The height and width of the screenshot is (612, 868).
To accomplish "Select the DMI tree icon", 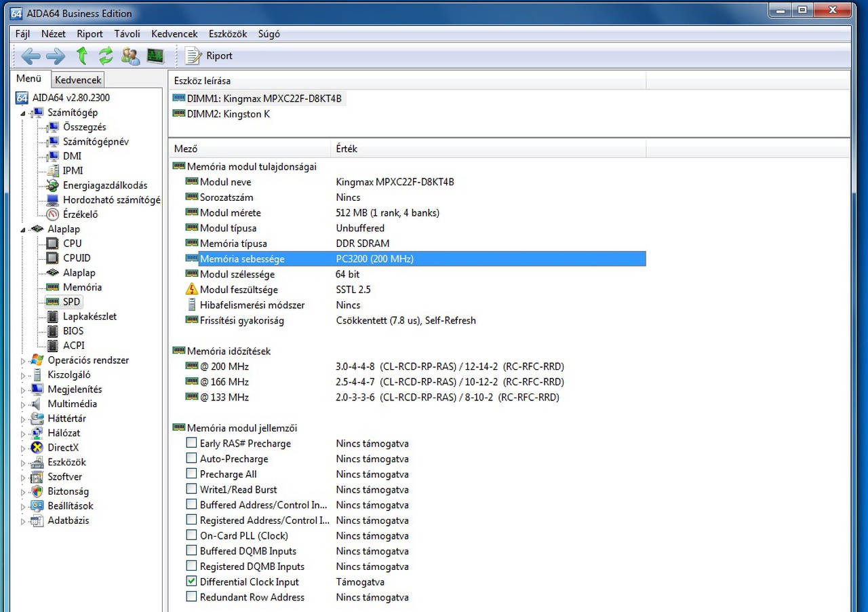I will point(53,156).
